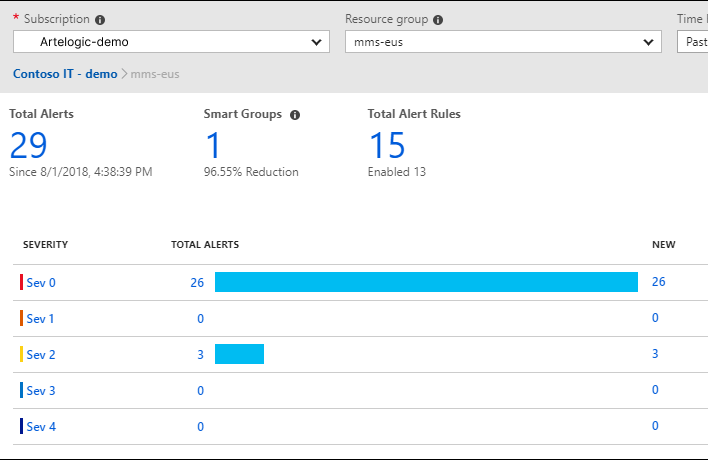Screen dimensions: 708x460
Task: Open new alerts count 3 for Sev 2
Action: click(655, 354)
